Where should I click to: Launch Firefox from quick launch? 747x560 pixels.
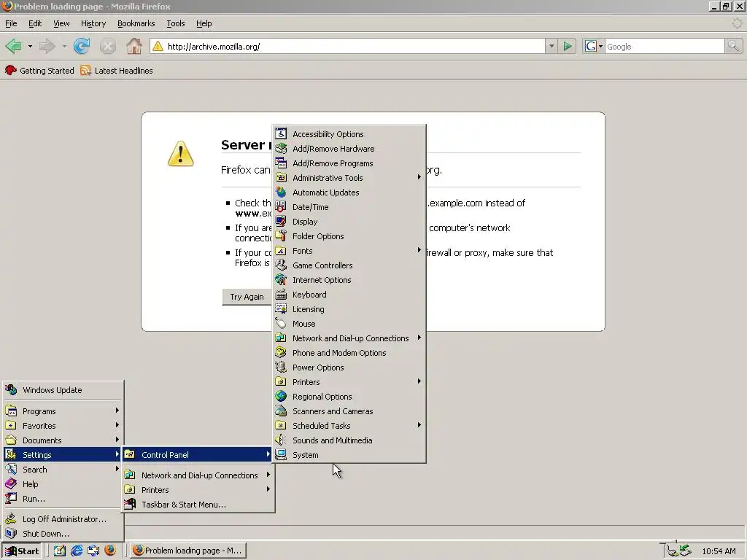pyautogui.click(x=110, y=551)
